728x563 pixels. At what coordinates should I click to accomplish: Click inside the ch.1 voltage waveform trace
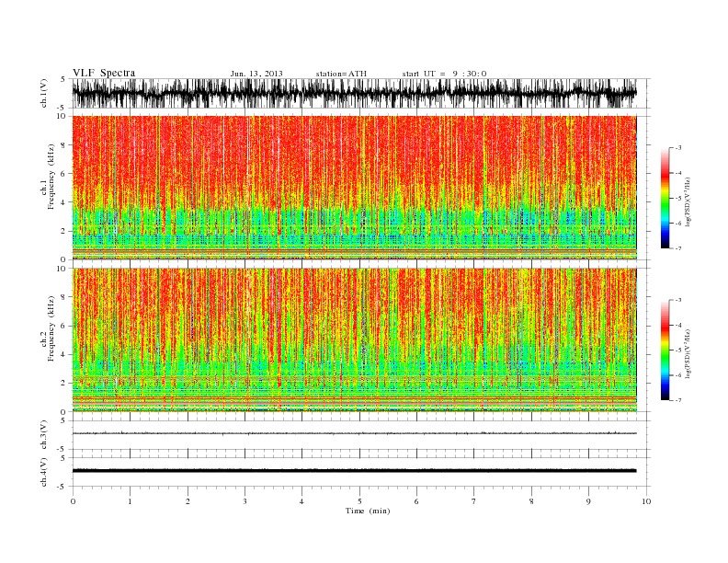click(354, 93)
